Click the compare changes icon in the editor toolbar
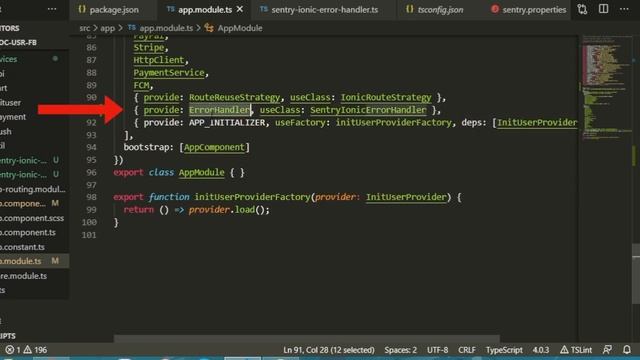This screenshot has height=360, width=640. click(x=582, y=9)
